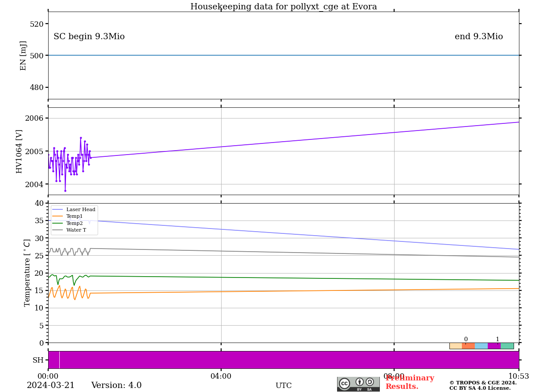This screenshot has height=392, width=535.
Task: Click the SH row label
Action: 38,360
